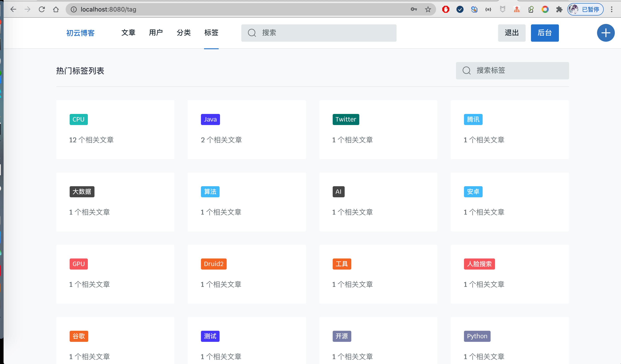The image size is (621, 364).
Task: Open the 文章 navigation tab
Action: point(128,33)
